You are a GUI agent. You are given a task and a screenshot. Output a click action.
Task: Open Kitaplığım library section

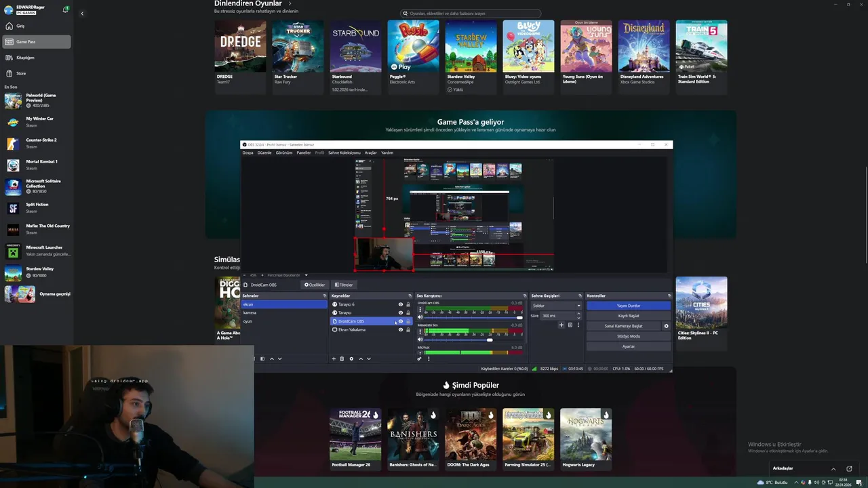pyautogui.click(x=37, y=58)
